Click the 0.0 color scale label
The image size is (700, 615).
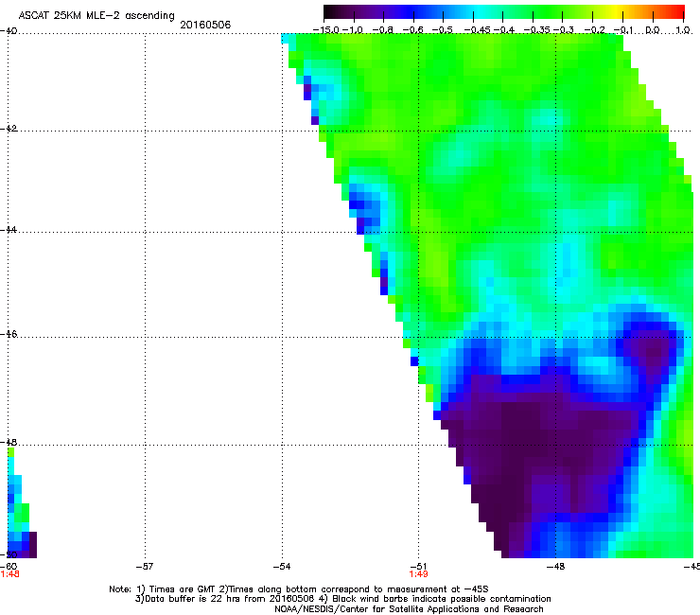653,30
